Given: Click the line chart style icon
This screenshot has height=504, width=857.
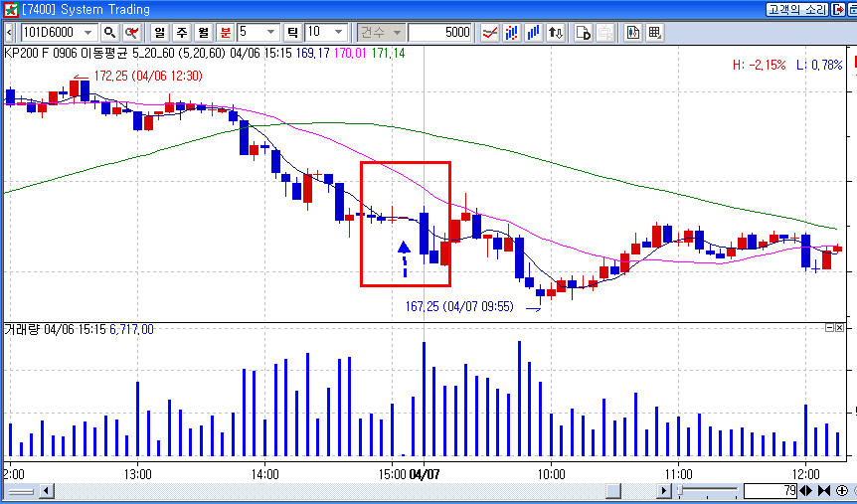Looking at the screenshot, I should 490,33.
